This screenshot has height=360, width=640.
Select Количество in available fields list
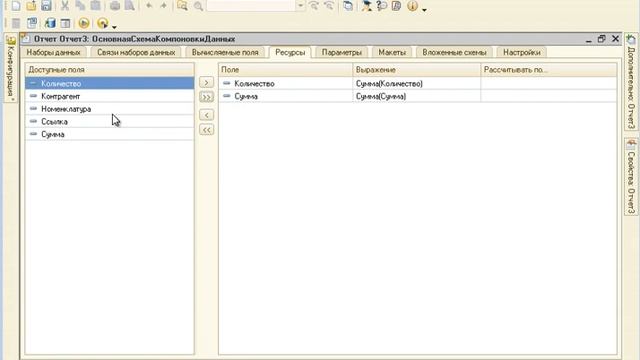(x=109, y=83)
